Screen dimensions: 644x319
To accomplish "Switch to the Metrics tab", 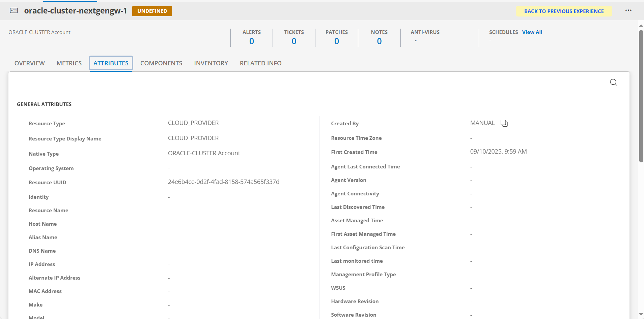I will point(69,63).
